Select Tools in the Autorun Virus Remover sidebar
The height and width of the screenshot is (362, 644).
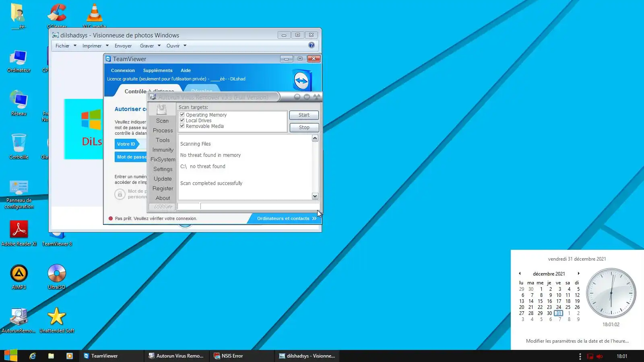point(163,140)
